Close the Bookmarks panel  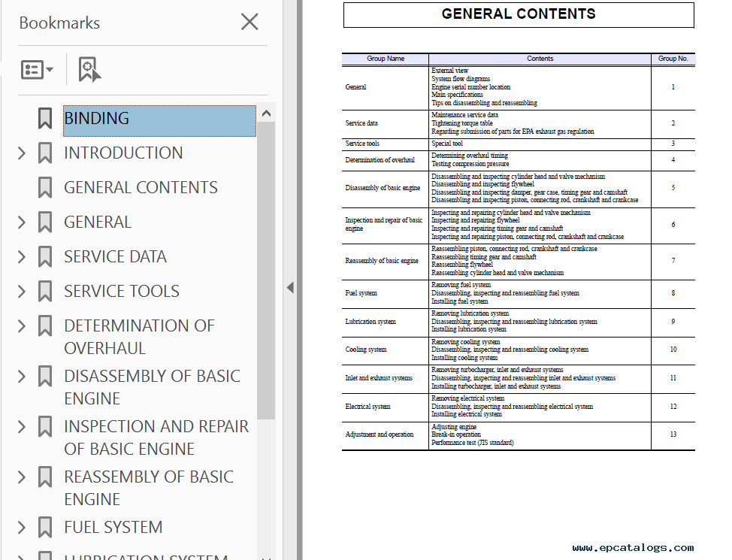(x=250, y=22)
